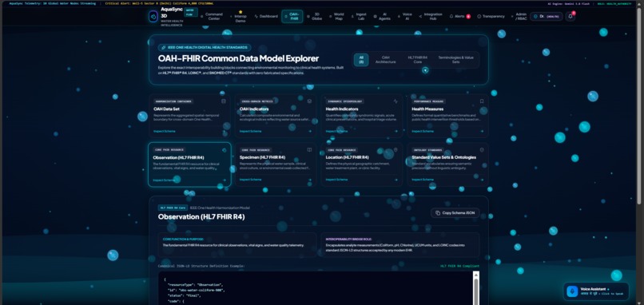
Task: Open the Specimen (HL7 FHIR R4) card title
Action: click(x=262, y=157)
